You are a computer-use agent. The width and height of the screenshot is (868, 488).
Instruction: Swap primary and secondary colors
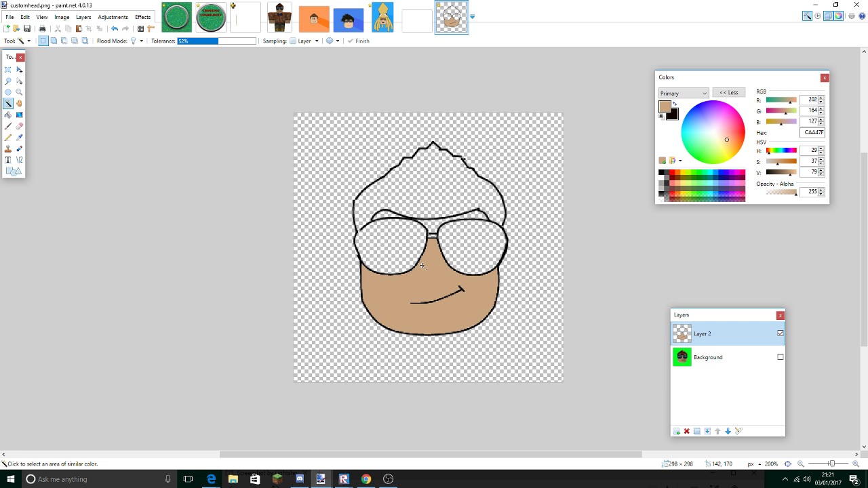[x=675, y=104]
